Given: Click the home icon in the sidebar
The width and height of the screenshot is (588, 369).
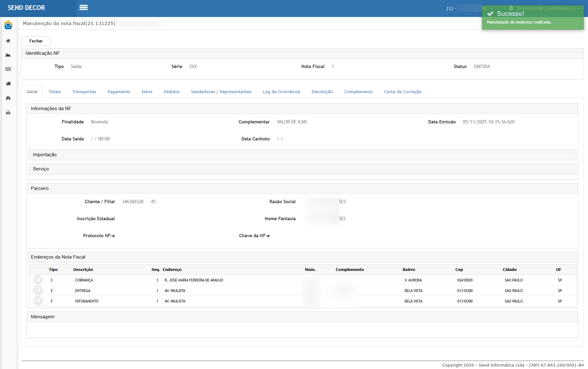Looking at the screenshot, I should click(8, 41).
